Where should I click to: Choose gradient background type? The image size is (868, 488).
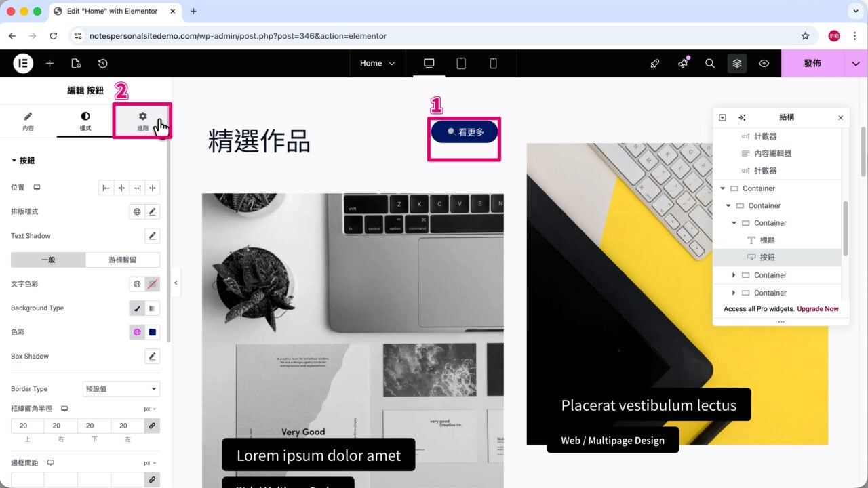[x=153, y=308]
